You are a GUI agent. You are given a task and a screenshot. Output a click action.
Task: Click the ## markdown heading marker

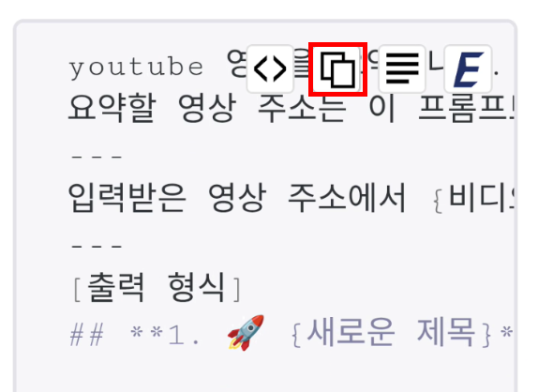coord(87,334)
